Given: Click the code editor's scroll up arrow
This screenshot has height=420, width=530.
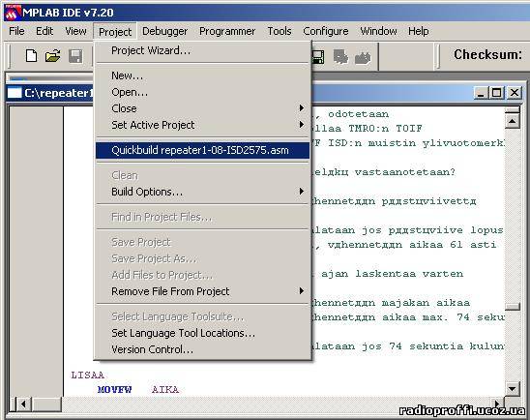Looking at the screenshot, I should pos(512,121).
